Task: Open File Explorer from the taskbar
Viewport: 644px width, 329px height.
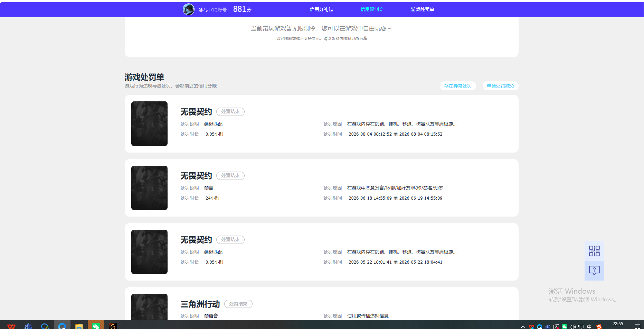Action: (x=79, y=326)
